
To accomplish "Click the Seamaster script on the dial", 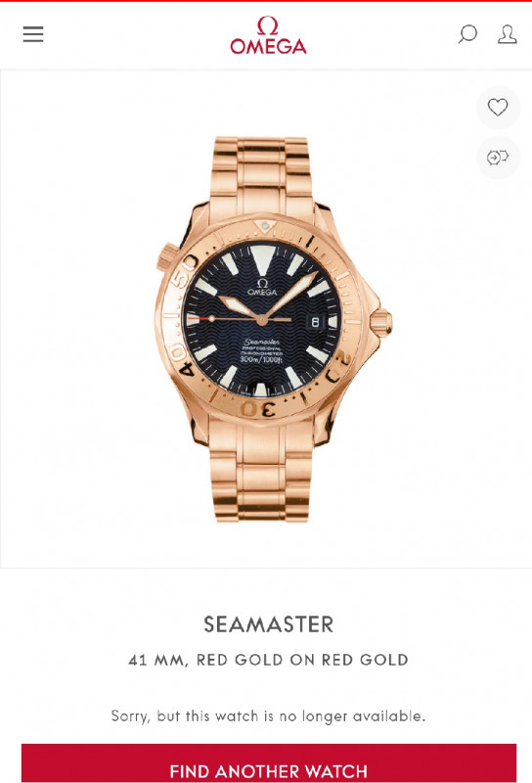I will [x=261, y=342].
